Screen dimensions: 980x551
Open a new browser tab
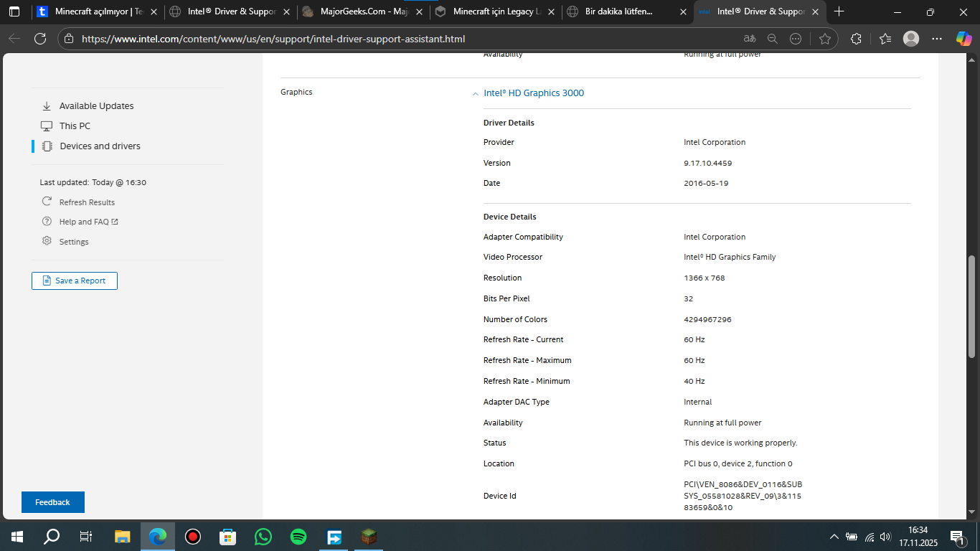pos(839,11)
